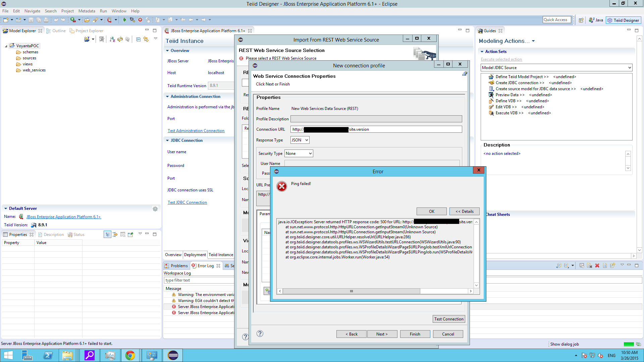Click the << Details button in Error dialog
Viewport: 644px width, 362px height.
(465, 212)
